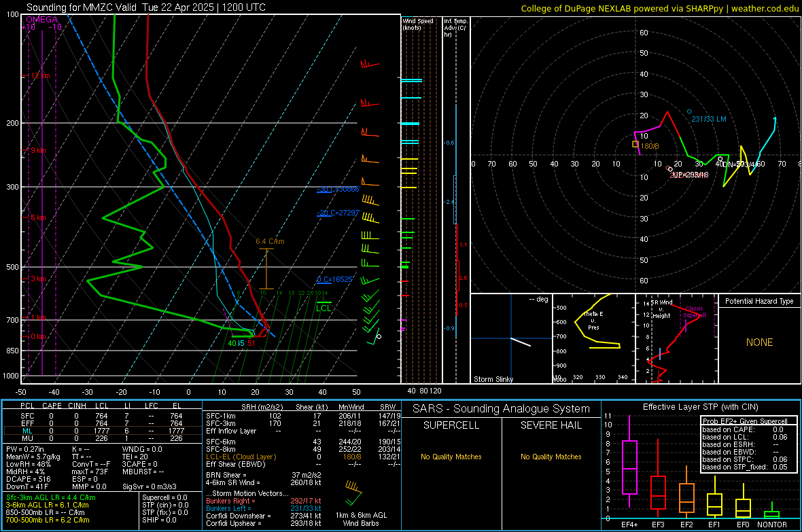
Task: Click the SigSvr = 0 m3/s3 value
Action: point(150,487)
